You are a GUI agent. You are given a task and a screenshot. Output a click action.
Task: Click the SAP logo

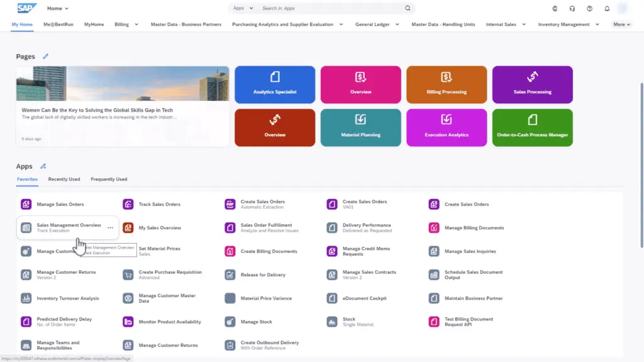coord(27,8)
